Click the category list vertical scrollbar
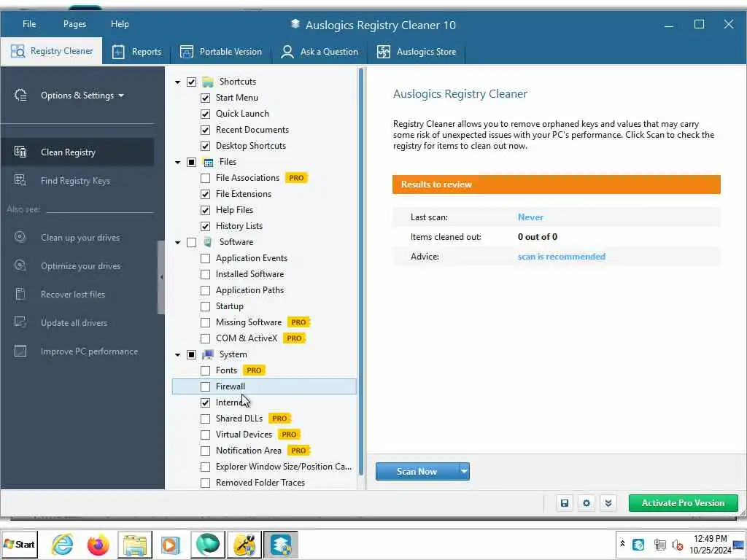The image size is (747, 560). pyautogui.click(x=361, y=271)
